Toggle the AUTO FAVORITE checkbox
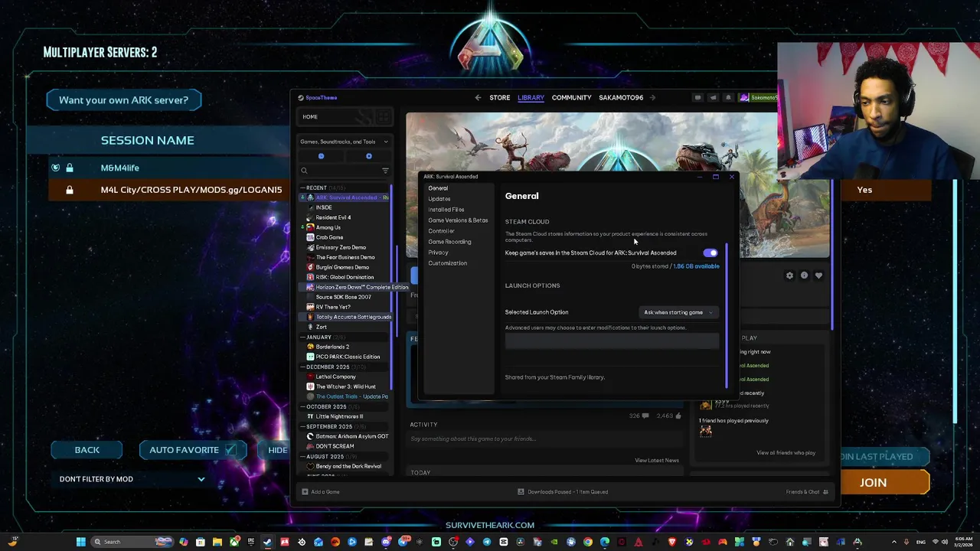Screen dimensions: 980x551 tap(230, 450)
